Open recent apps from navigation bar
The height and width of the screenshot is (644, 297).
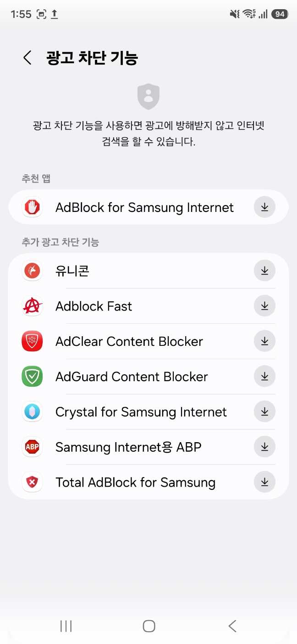coord(66,626)
